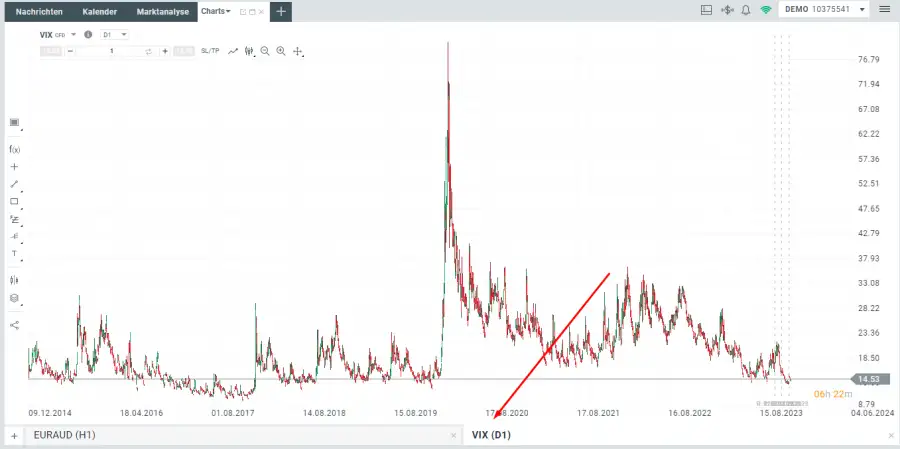Select the text annotation tool

pos(14,253)
